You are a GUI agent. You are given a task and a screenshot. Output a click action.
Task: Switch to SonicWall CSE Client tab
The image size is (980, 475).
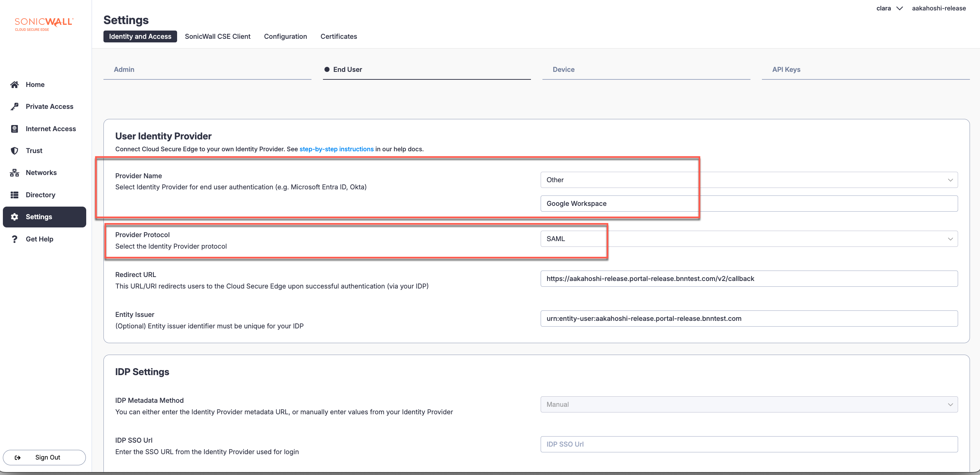click(218, 37)
